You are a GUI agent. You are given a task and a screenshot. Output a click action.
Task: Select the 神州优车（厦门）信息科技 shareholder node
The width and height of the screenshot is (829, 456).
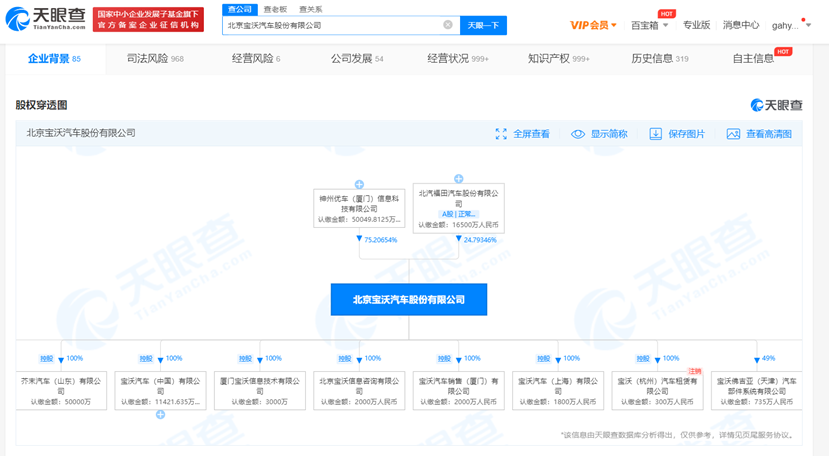point(359,208)
